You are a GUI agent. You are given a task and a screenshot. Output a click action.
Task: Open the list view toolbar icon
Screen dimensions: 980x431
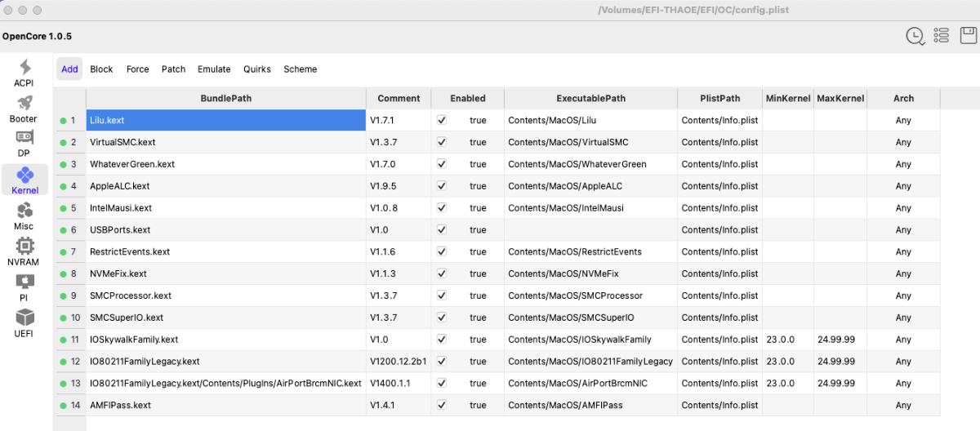(x=942, y=35)
